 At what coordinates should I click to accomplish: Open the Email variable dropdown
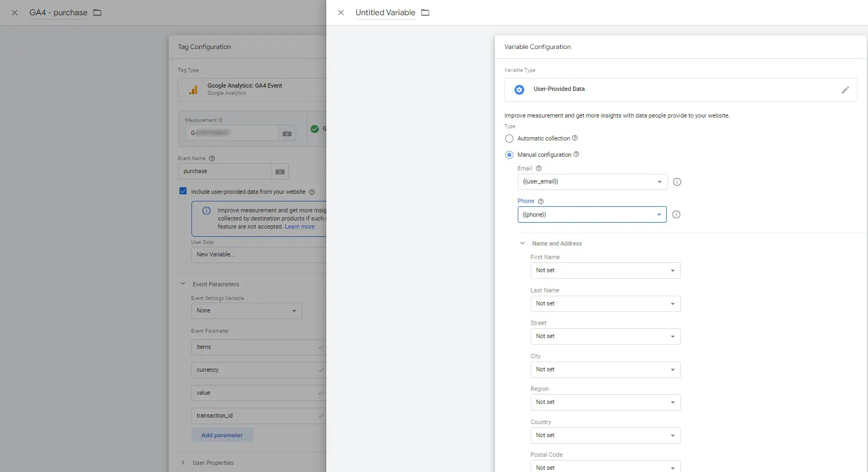tap(592, 182)
